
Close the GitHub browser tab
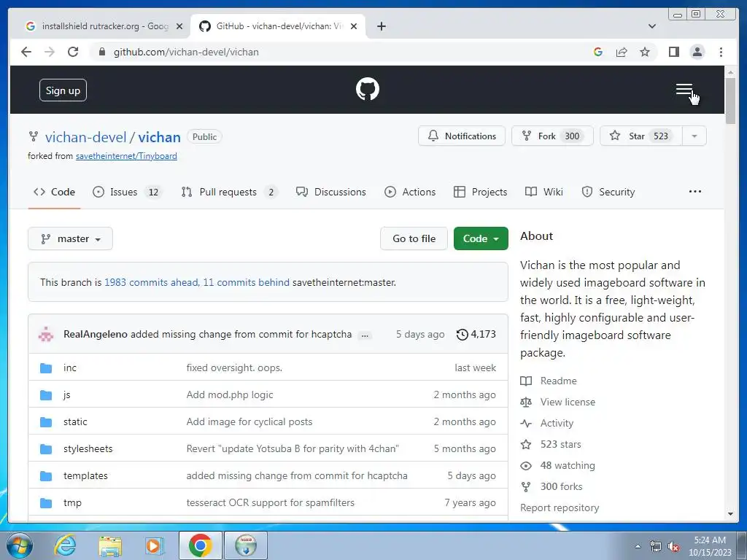354,27
